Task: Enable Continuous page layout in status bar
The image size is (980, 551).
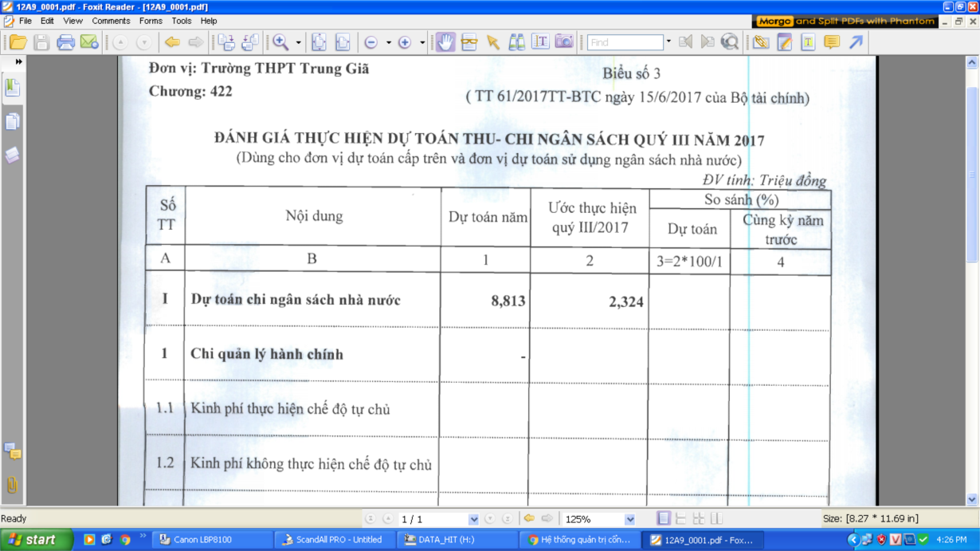Action: click(681, 519)
